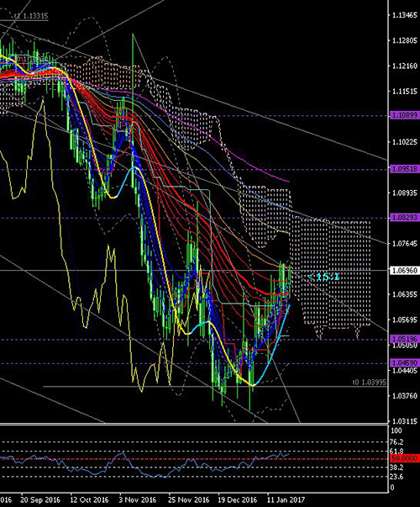Screen dimensions: 420x507
Task: Click the 1.05695 price axis label
Action: click(405, 320)
